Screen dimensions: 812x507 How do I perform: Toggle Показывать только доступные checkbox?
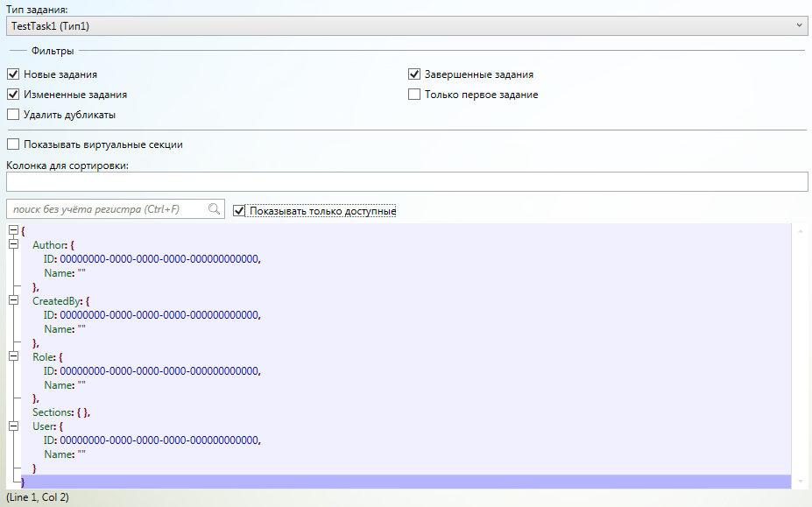(x=239, y=210)
